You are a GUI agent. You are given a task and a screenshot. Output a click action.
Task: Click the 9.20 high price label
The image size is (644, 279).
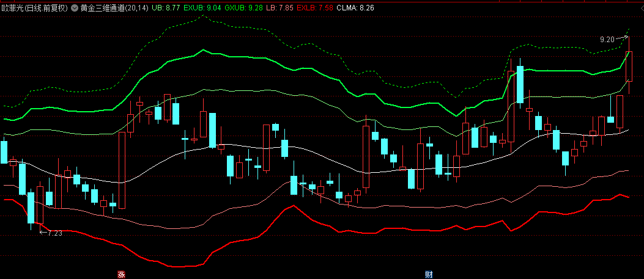pyautogui.click(x=607, y=40)
